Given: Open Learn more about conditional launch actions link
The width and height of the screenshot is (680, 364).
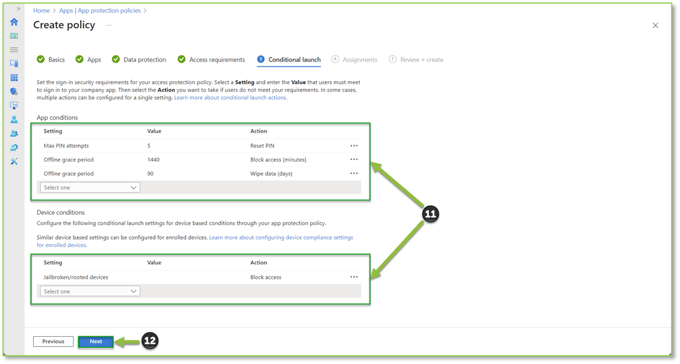Looking at the screenshot, I should [x=230, y=98].
